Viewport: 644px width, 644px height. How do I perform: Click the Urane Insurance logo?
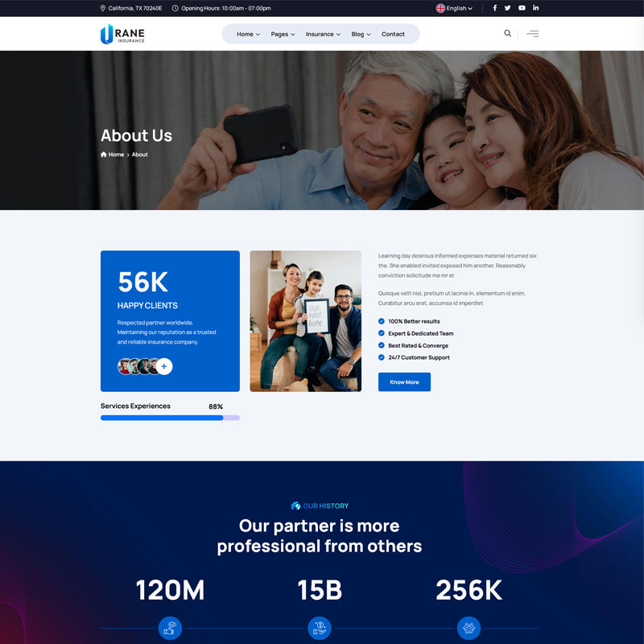[x=122, y=34]
